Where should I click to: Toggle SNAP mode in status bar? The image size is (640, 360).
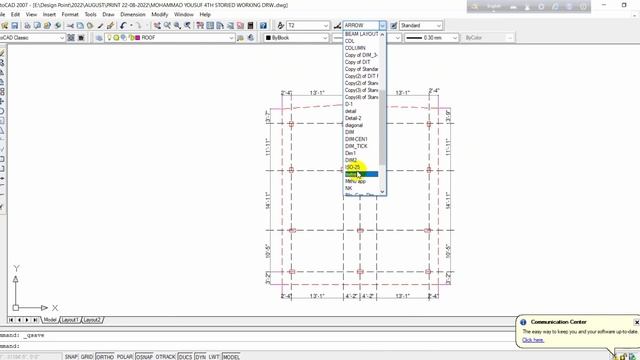tap(71, 357)
